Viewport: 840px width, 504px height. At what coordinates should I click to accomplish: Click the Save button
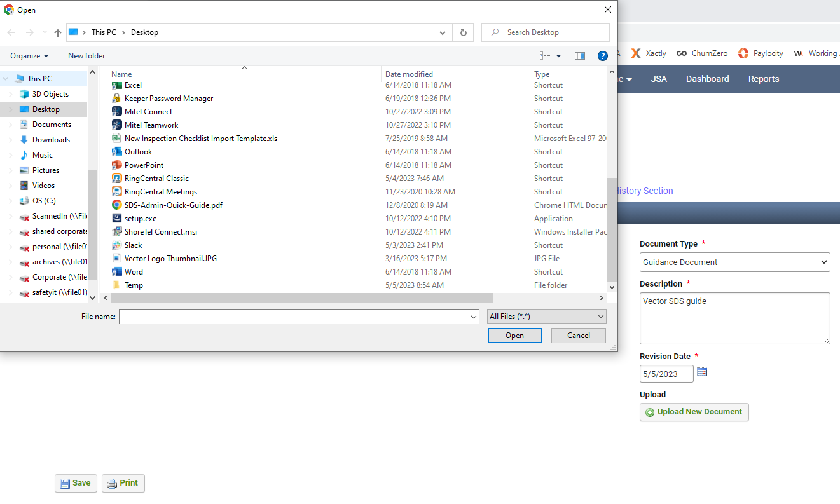76,483
